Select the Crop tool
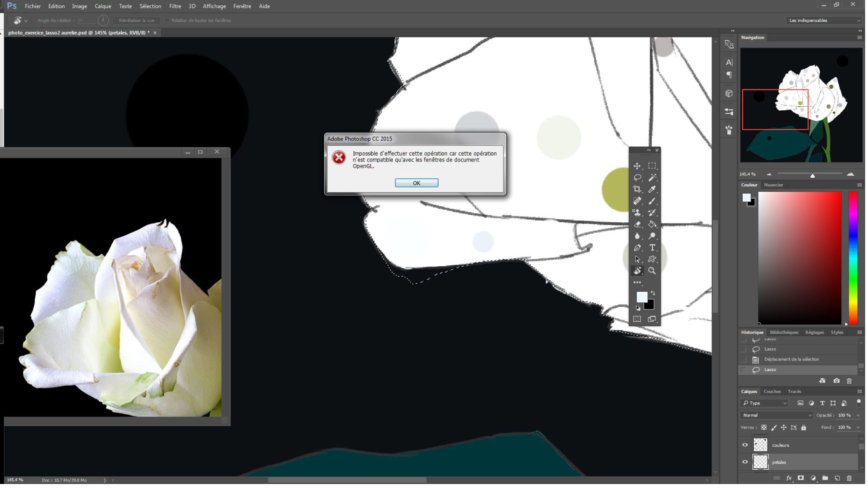This screenshot has height=492, width=868. (x=637, y=189)
